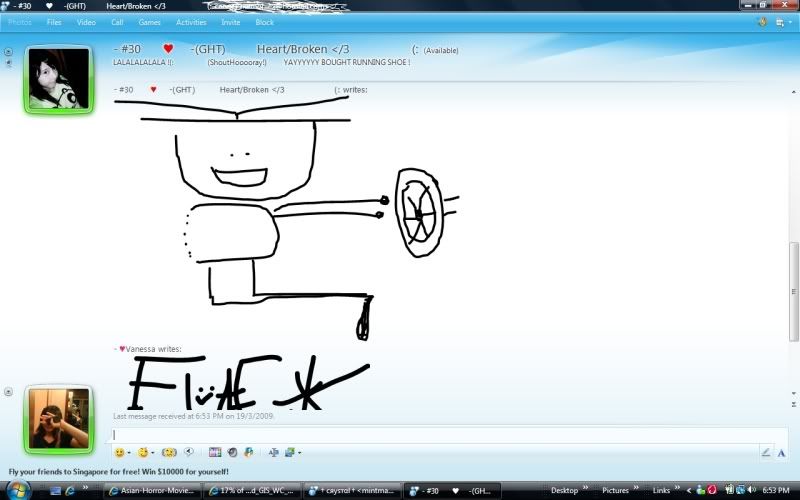Change text font with the A icon
Image resolution: width=800 pixels, height=500 pixels.
click(x=273, y=452)
